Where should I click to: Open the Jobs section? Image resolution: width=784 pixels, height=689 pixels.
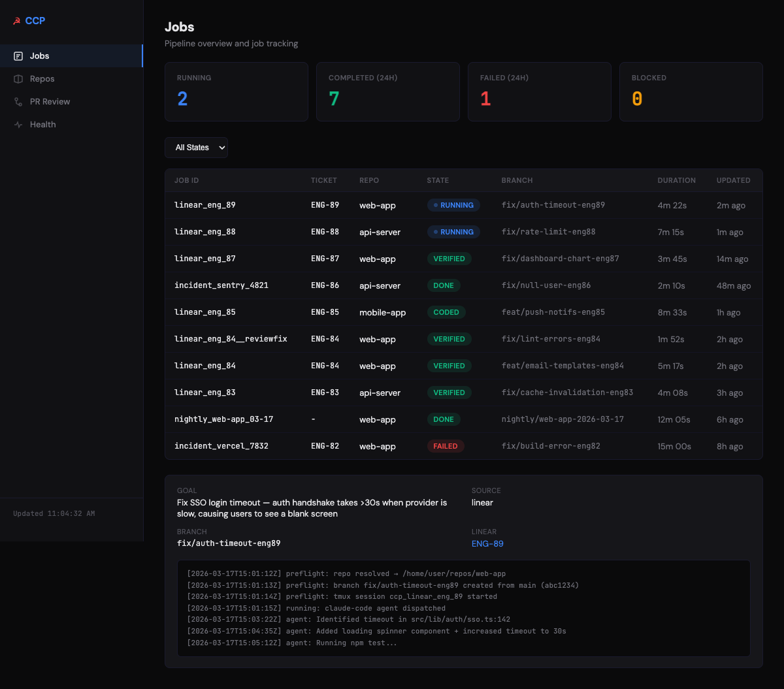[71, 56]
